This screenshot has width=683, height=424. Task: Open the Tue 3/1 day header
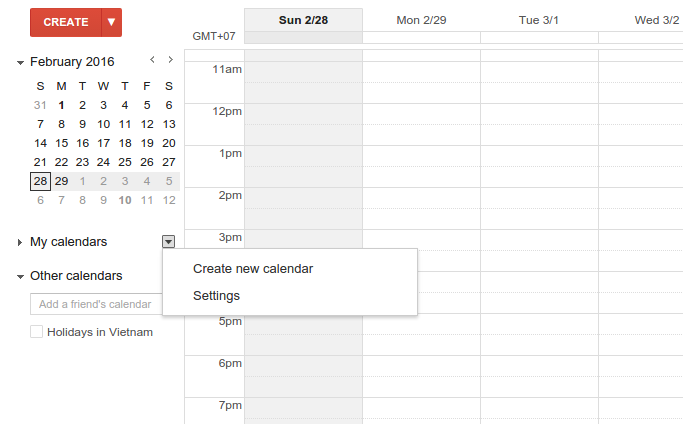tap(539, 19)
